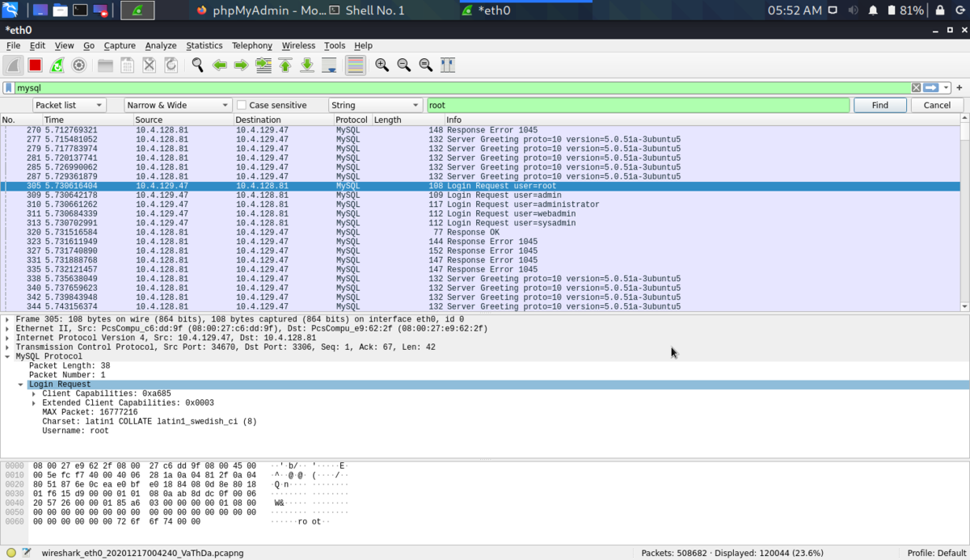Open the Capture menu
Viewport: 970px width, 560px height.
[x=120, y=46]
